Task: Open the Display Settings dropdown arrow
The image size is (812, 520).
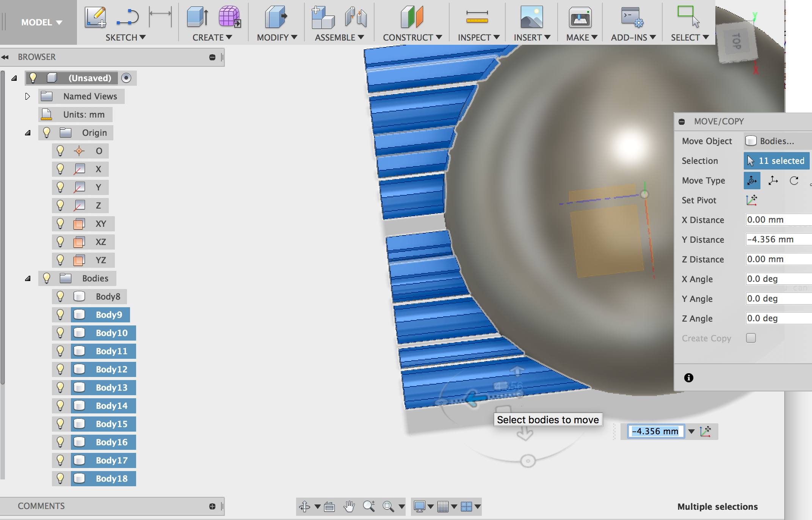Action: point(430,506)
